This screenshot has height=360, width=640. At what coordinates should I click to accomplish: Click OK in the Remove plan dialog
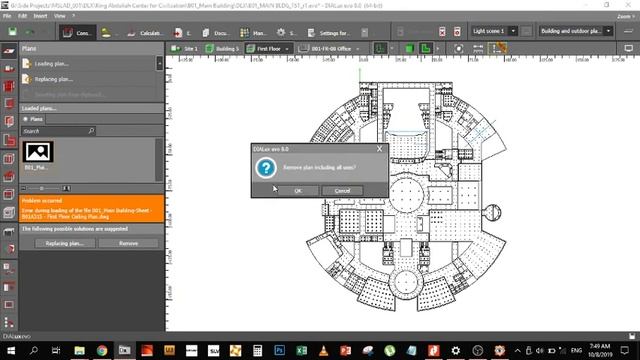[x=298, y=191]
